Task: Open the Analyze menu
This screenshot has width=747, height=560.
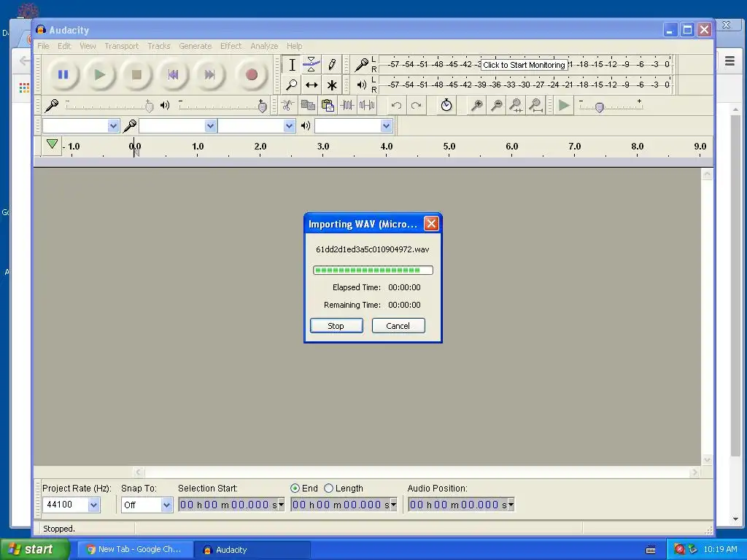Action: click(x=264, y=46)
